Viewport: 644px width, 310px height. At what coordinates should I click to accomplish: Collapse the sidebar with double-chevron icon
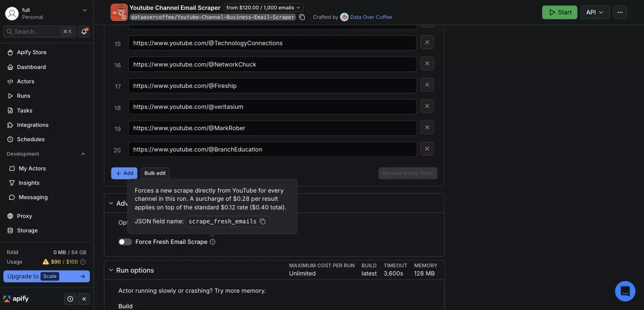tap(84, 299)
